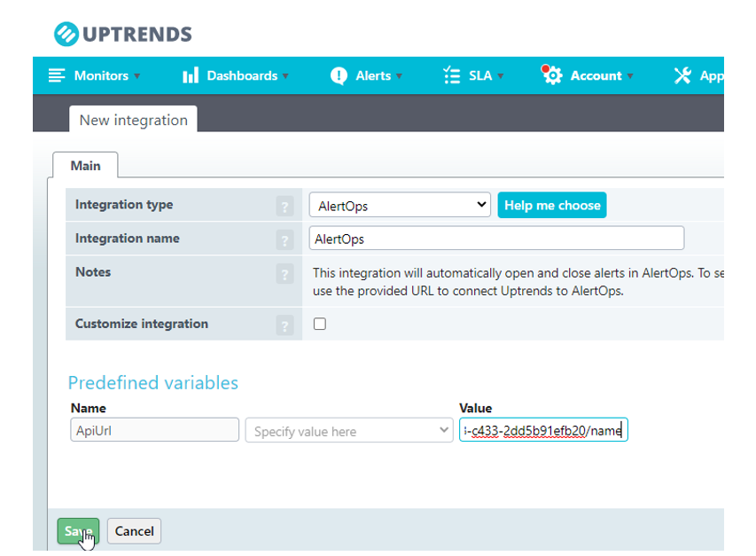Viewport: 756px width, 556px height.
Task: Open the Integration type AlertOps dropdown
Action: (400, 205)
